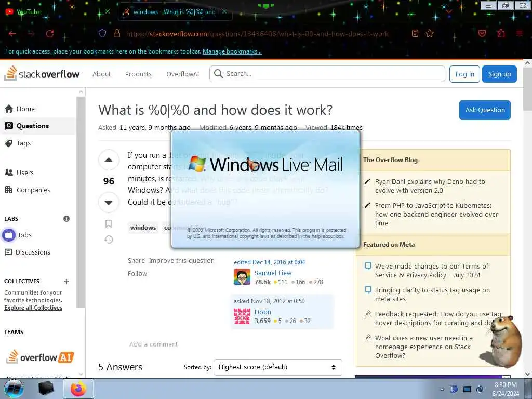Toggle reader view icon in address bar
Screen dimensions: 532x399
click(x=415, y=33)
